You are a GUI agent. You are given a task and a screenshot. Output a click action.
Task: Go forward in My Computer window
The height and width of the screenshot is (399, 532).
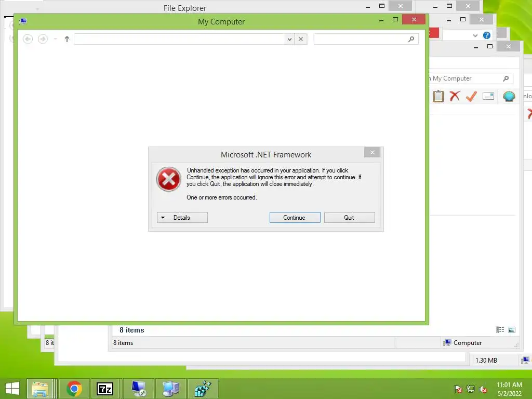coord(43,39)
